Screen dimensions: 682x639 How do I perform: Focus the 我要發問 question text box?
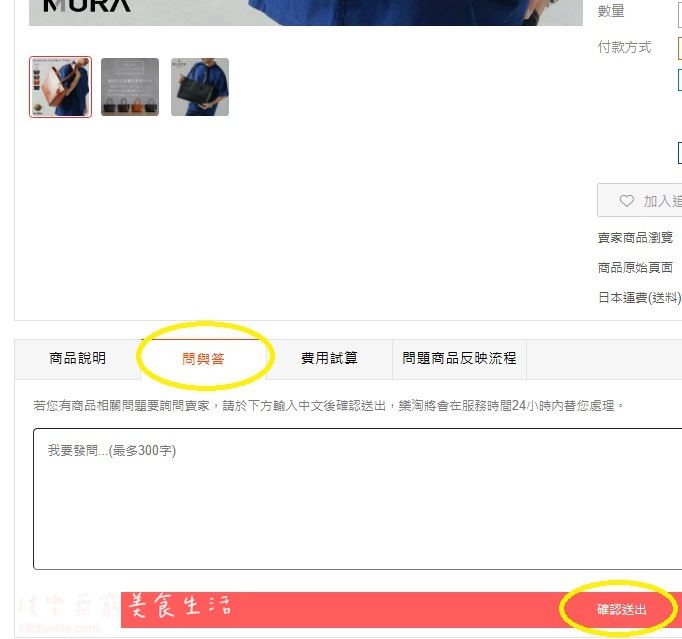(358, 498)
